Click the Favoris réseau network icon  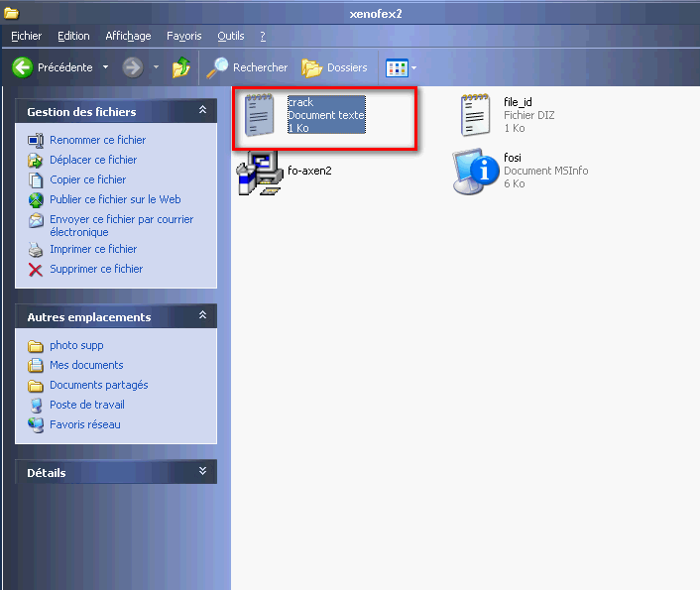pyautogui.click(x=36, y=425)
